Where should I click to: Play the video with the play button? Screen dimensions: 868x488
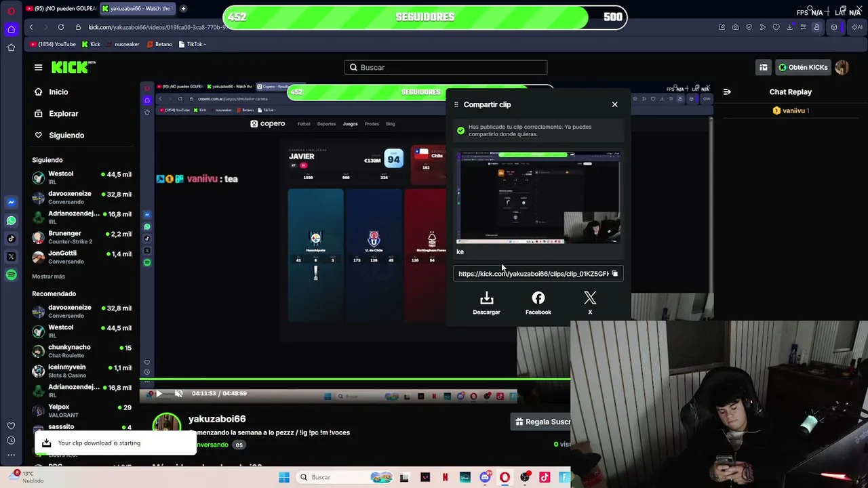[x=159, y=394]
